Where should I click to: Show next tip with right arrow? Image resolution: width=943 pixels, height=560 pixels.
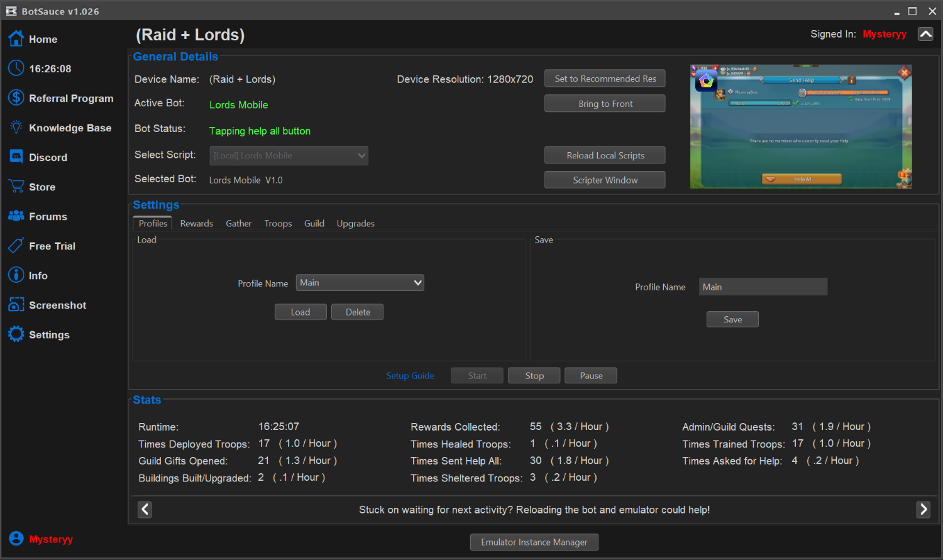tap(923, 509)
